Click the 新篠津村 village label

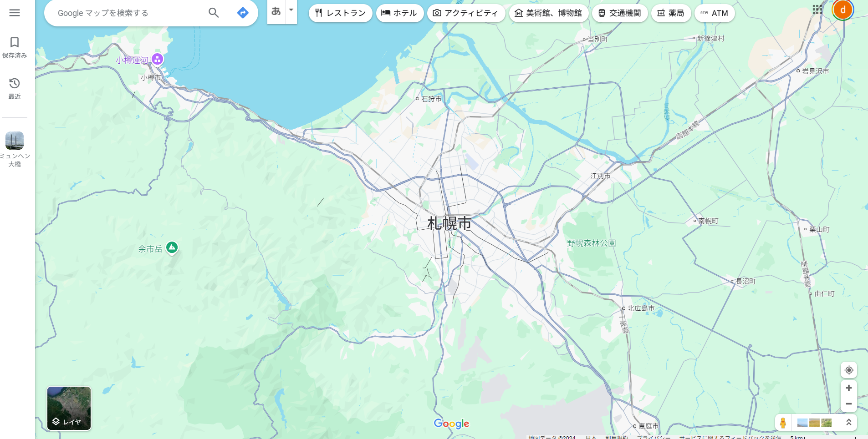(x=710, y=39)
